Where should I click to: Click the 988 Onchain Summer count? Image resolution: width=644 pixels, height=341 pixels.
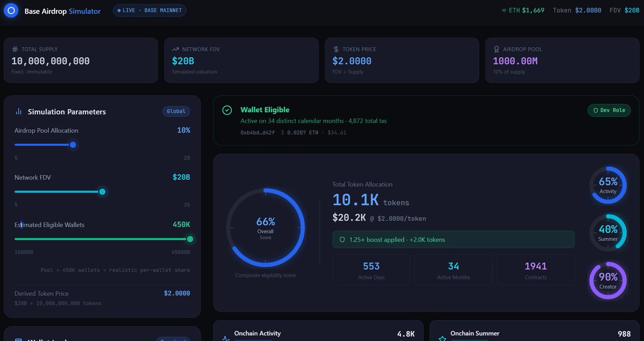coord(624,334)
